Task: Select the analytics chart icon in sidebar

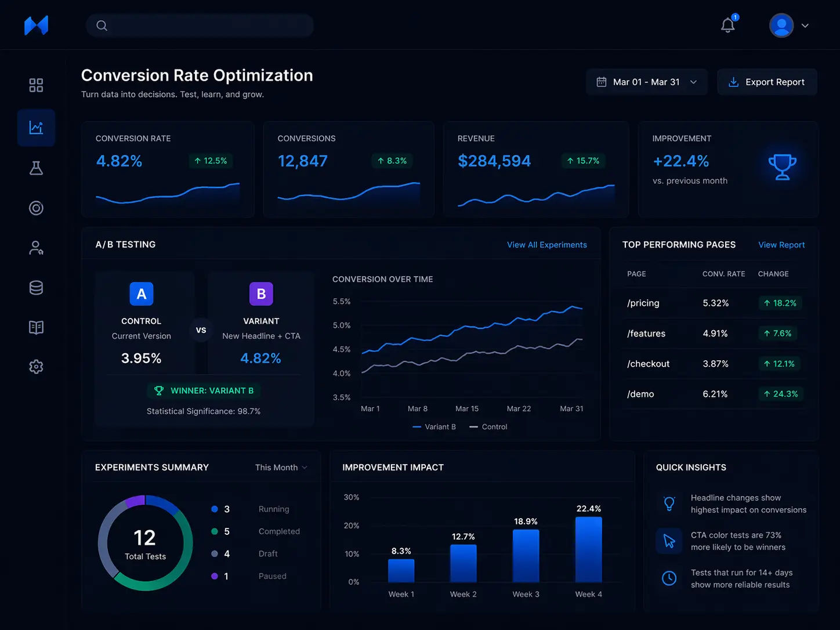Action: click(36, 127)
